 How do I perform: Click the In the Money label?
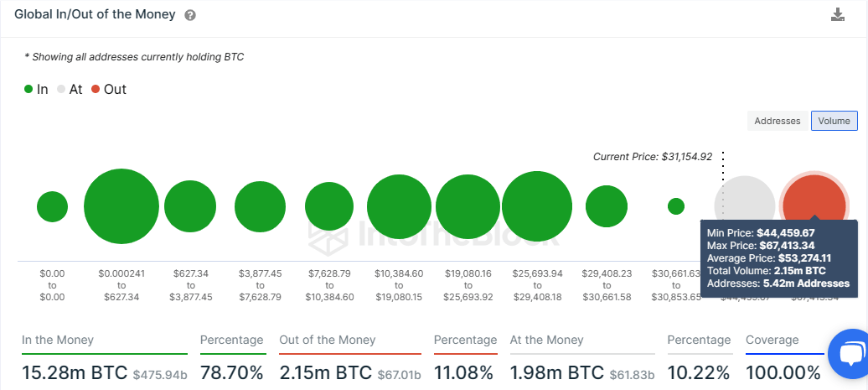pos(58,340)
